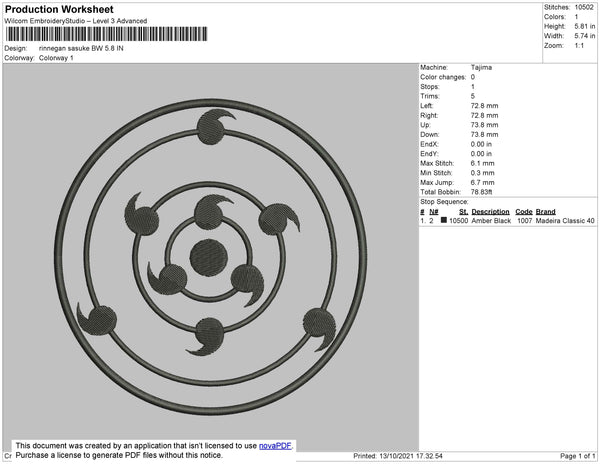Click the Up value 73.8 mm
The width and height of the screenshot is (600, 464).
484,125
